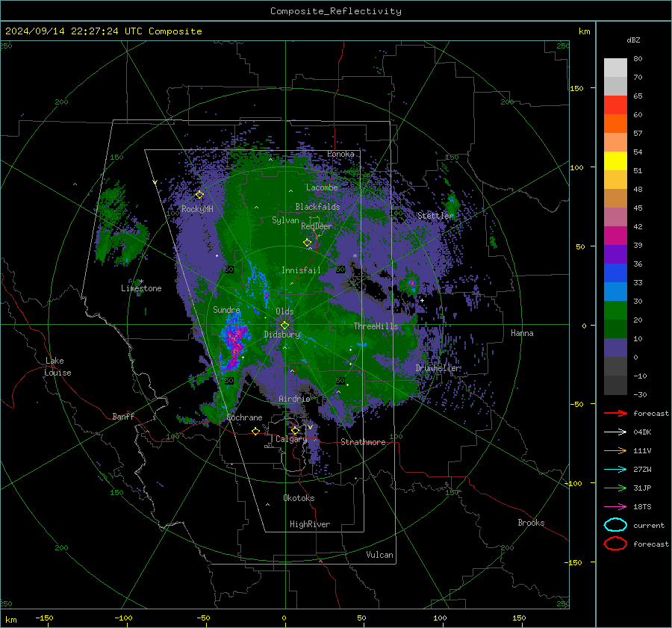Viewport: 672px width, 628px height.
Task: Click the red forecast ellipse icon
Action: point(615,544)
